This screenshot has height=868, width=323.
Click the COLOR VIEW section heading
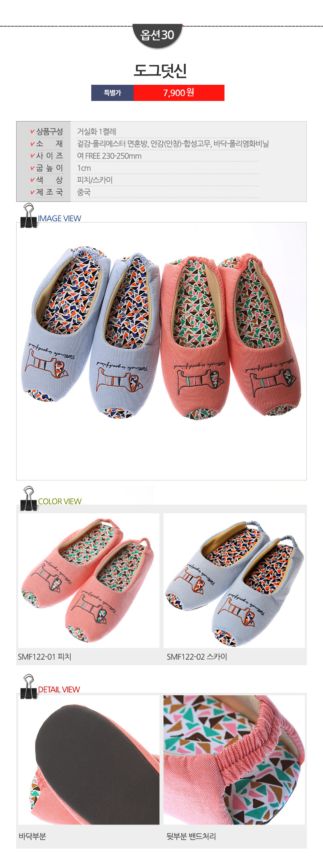point(60,501)
